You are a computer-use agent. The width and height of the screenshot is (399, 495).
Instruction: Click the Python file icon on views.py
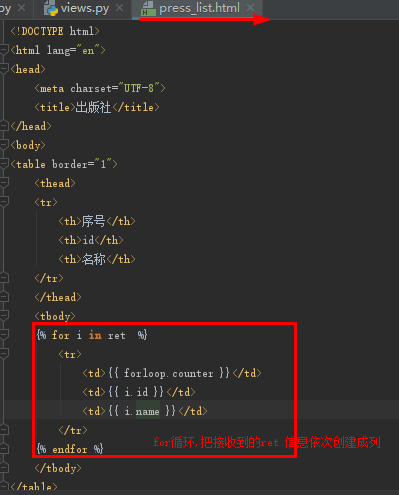(x=51, y=9)
